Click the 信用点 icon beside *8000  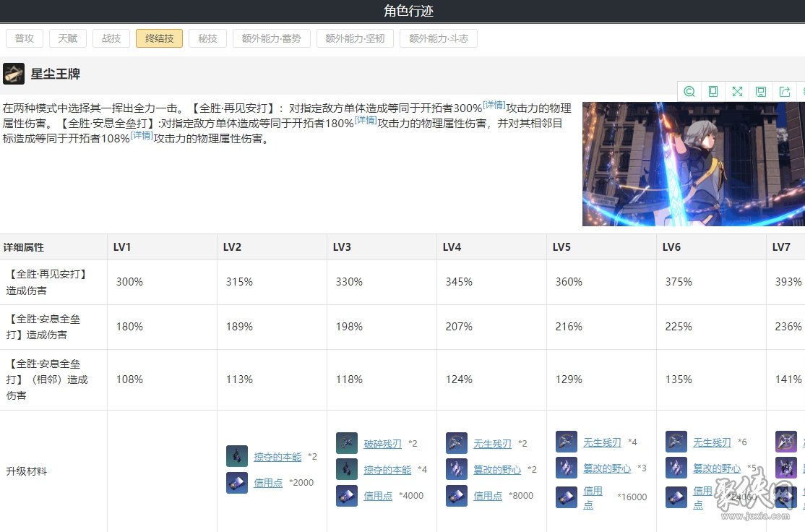point(457,496)
